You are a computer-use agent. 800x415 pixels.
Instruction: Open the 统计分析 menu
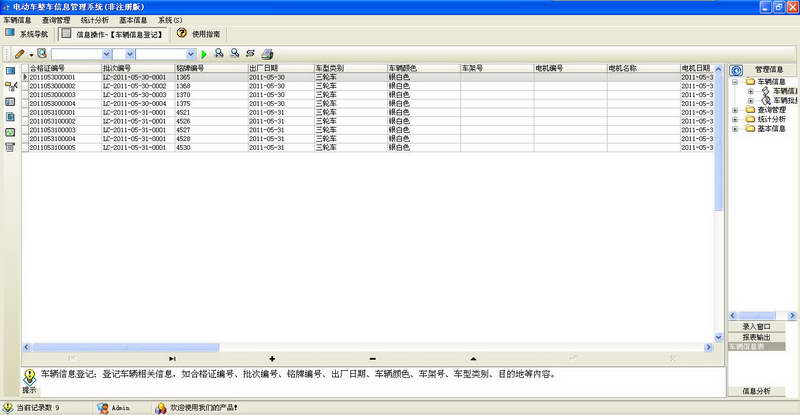(x=94, y=20)
